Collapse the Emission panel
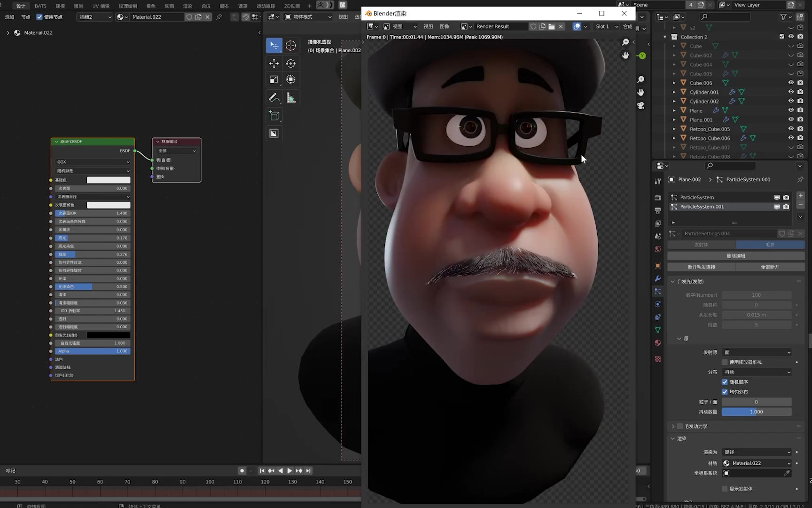 click(672, 282)
